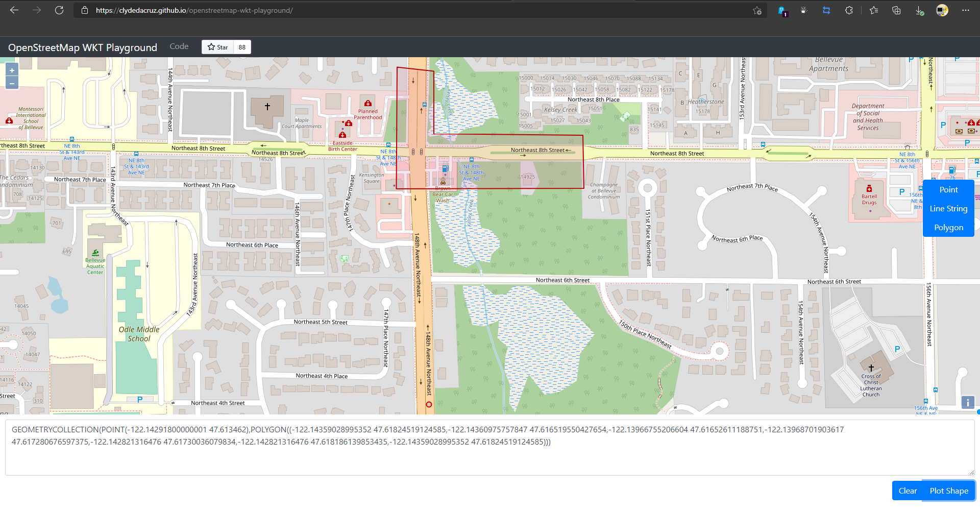Go back to the previous page

[x=14, y=10]
